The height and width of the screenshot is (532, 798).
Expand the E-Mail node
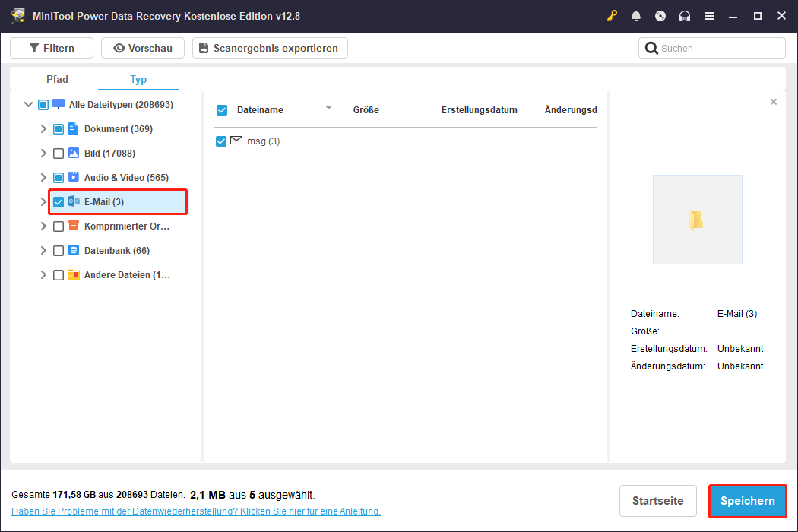(x=43, y=201)
